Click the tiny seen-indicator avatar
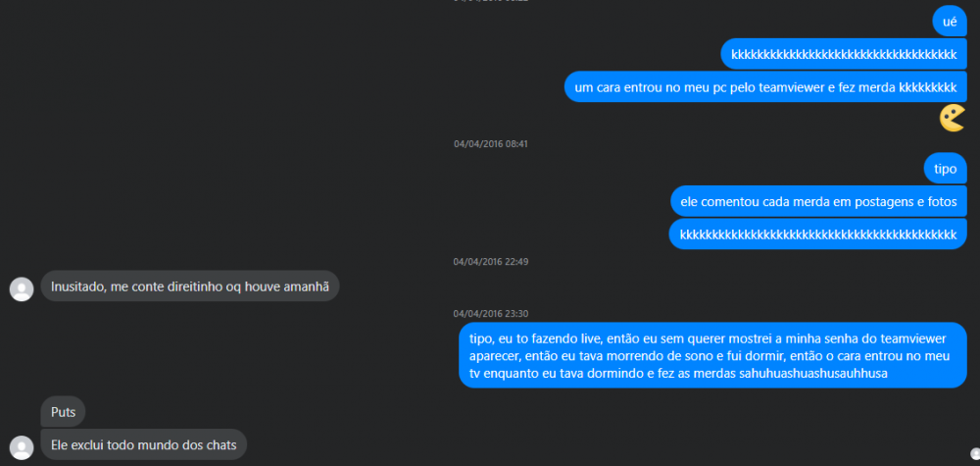The width and height of the screenshot is (980, 466). (x=975, y=454)
